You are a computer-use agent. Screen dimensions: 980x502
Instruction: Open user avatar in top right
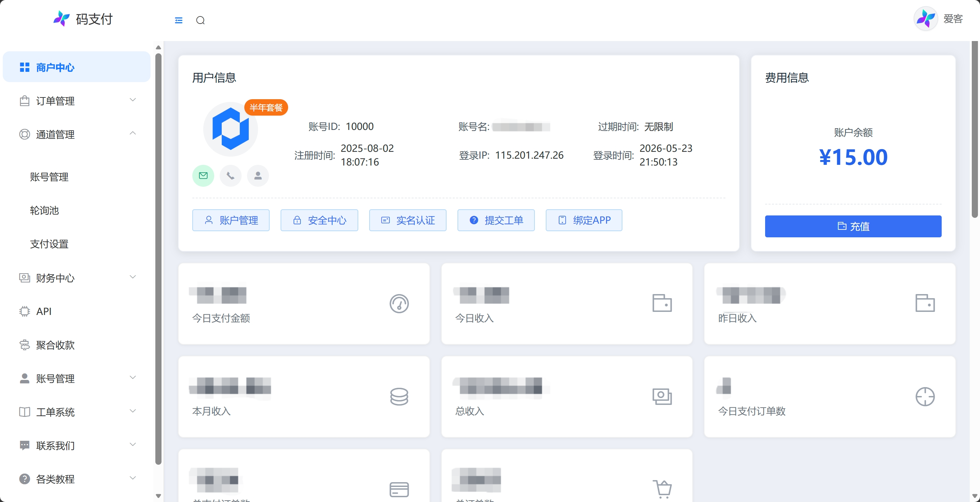pyautogui.click(x=926, y=18)
